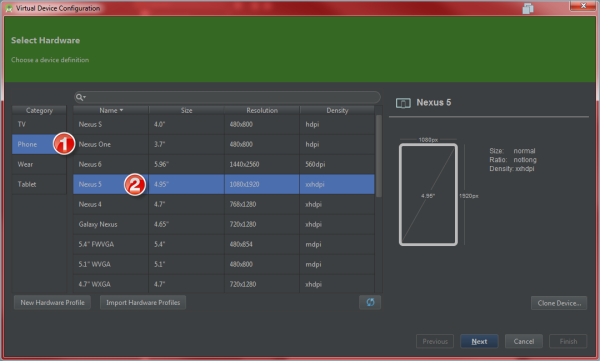This screenshot has height=361, width=600.
Task: Click the Finish button
Action: point(568,341)
